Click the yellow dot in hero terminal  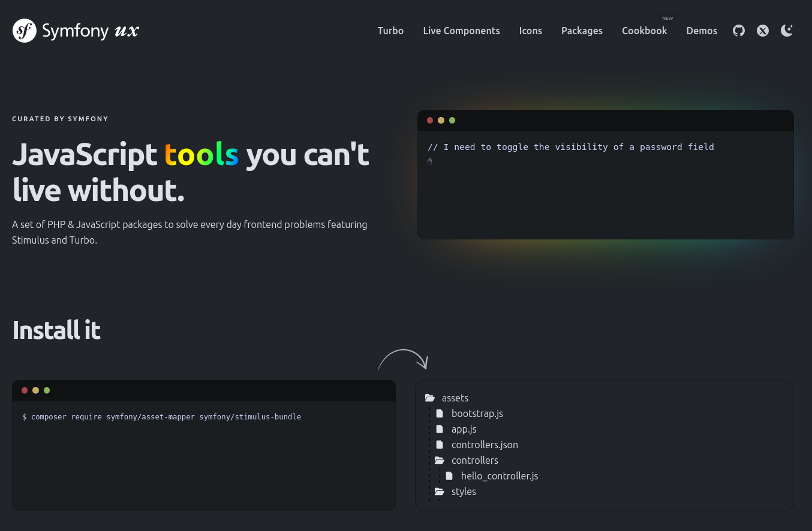point(441,121)
